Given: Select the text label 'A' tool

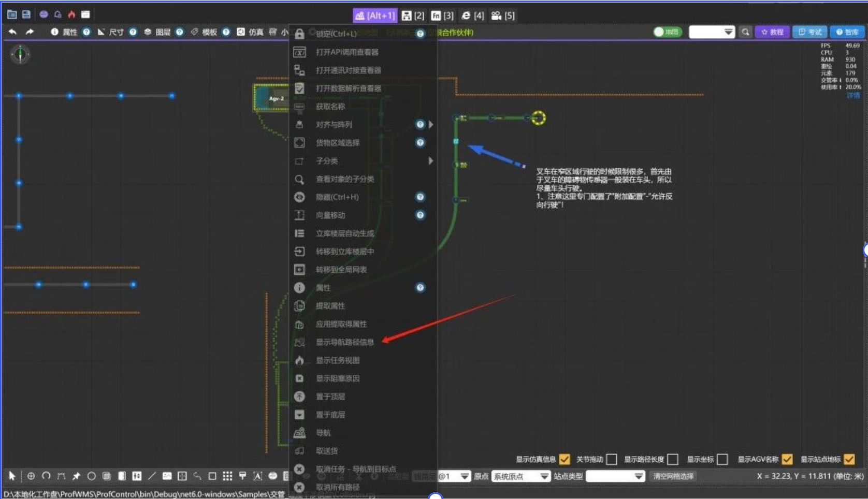Looking at the screenshot, I should 257,476.
